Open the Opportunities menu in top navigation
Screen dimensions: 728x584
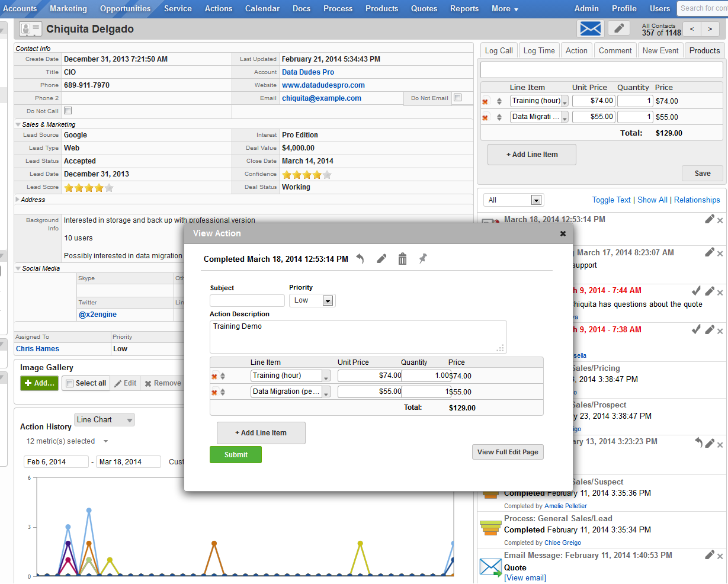coord(125,8)
